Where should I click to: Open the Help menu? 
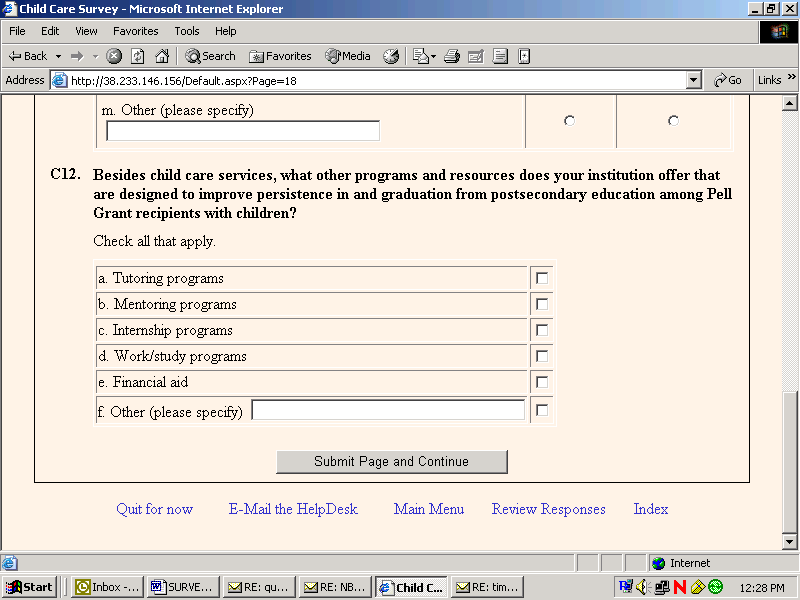coord(226,31)
